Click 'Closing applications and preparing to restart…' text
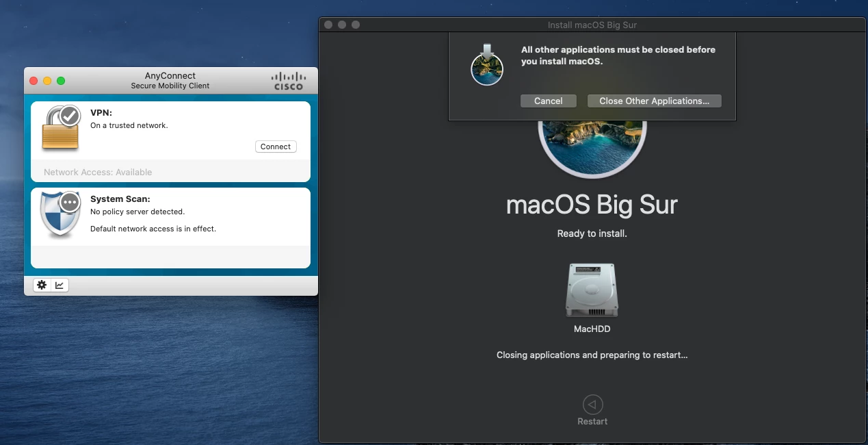The width and height of the screenshot is (868, 445). [x=592, y=355]
